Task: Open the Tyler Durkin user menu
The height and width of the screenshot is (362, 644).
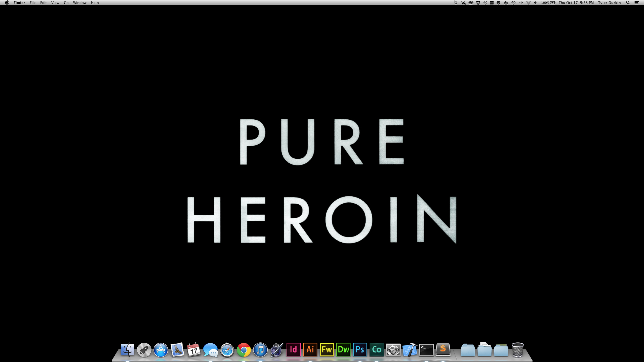Action: coord(609,3)
